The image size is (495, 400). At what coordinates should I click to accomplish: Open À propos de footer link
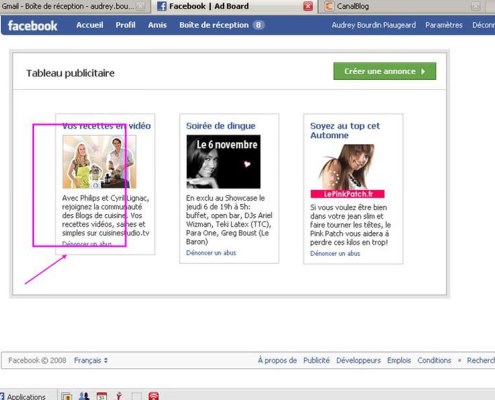click(x=277, y=360)
